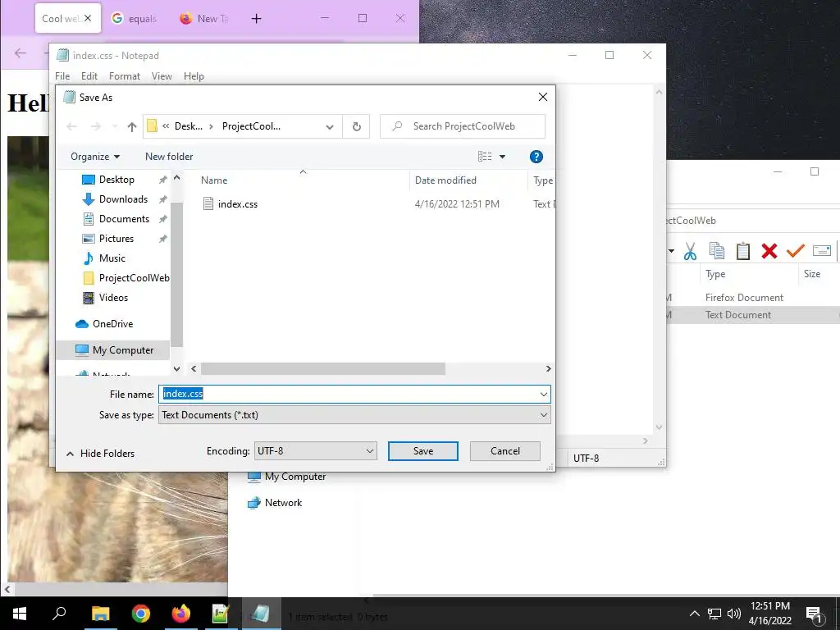Click the file list horizontal scrollbar thumb
Image resolution: width=840 pixels, height=630 pixels.
323,368
